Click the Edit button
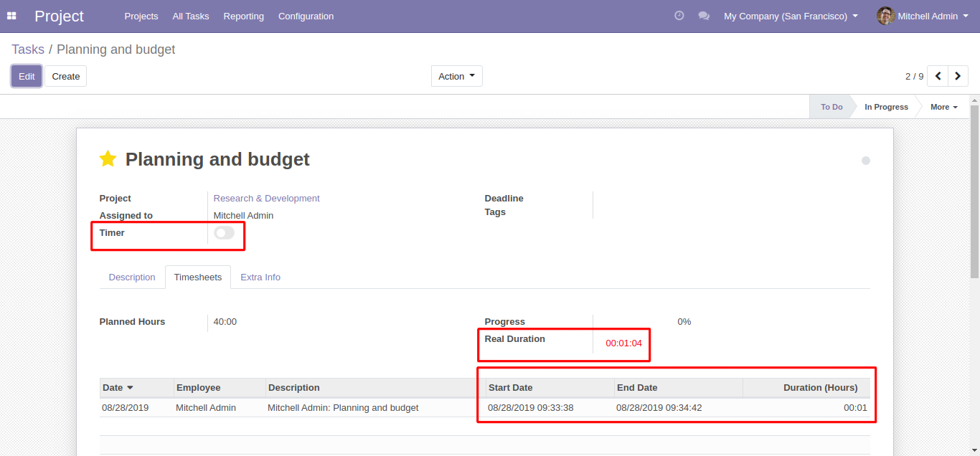The width and height of the screenshot is (980, 456). click(x=27, y=76)
